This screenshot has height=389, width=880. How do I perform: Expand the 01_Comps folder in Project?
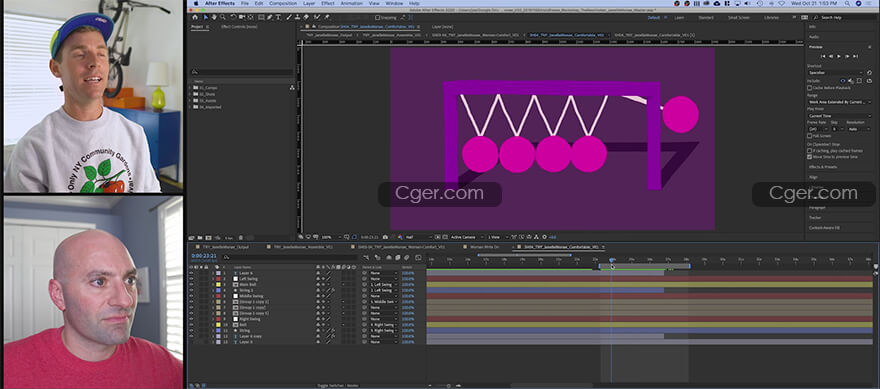191,88
